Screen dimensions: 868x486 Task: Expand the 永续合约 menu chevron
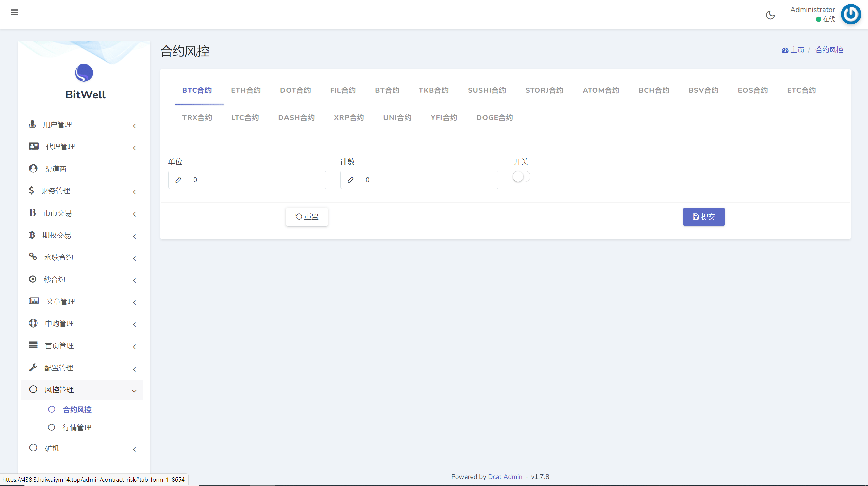coord(135,259)
